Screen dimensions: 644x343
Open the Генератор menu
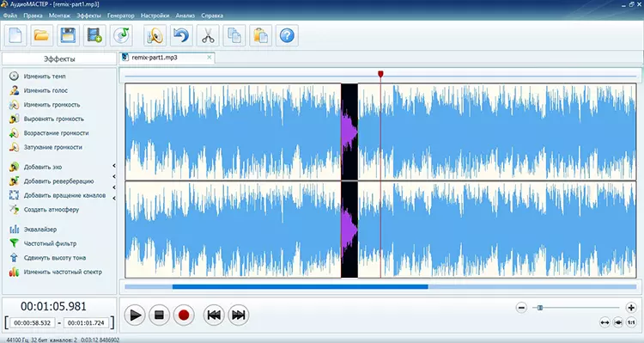pyautogui.click(x=121, y=15)
